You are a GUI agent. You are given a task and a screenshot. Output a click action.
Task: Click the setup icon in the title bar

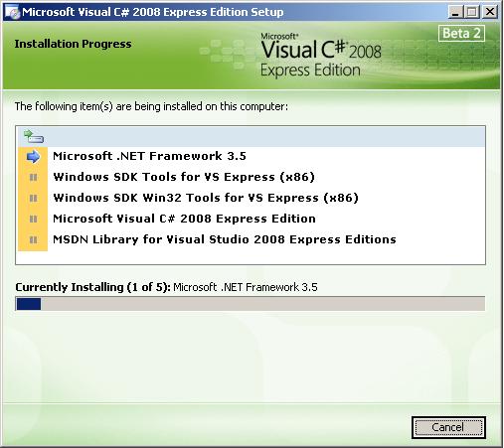pyautogui.click(x=12, y=12)
